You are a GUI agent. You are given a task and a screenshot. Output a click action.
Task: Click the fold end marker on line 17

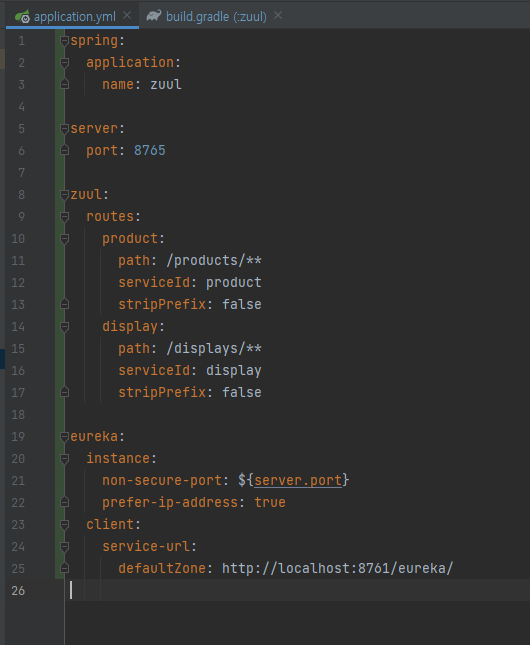[64, 392]
